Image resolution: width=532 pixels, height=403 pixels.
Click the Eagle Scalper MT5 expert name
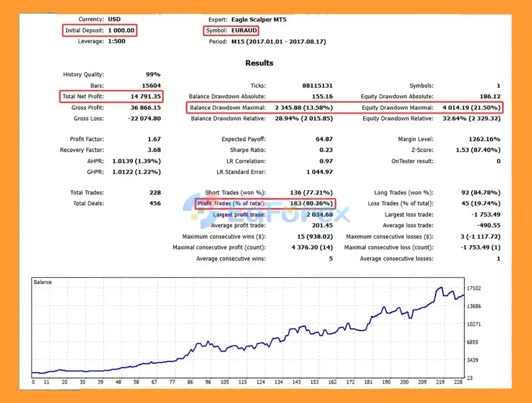point(259,20)
